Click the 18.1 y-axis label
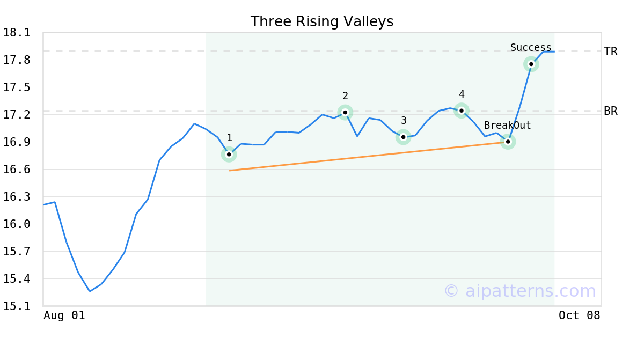The height and width of the screenshot is (338, 644). tap(17, 33)
